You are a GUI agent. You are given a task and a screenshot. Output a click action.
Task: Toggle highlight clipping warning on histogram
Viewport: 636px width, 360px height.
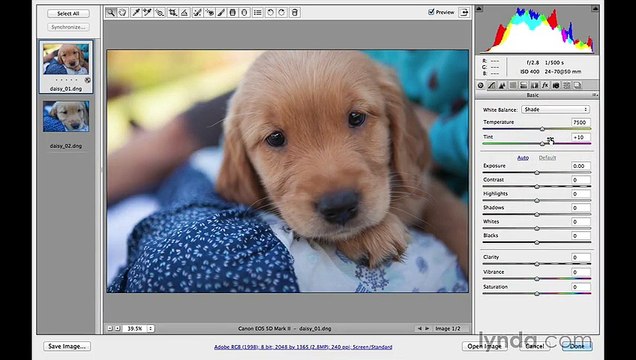(595, 9)
